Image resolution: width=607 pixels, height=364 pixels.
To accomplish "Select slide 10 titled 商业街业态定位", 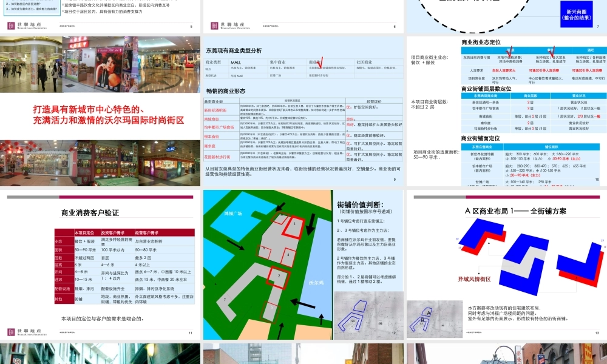I will [x=507, y=112].
